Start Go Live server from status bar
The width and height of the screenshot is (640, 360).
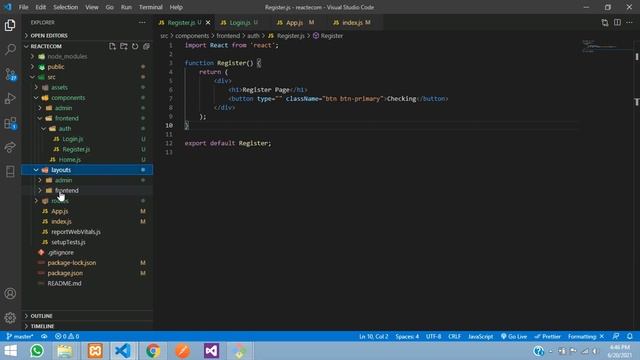(514, 336)
